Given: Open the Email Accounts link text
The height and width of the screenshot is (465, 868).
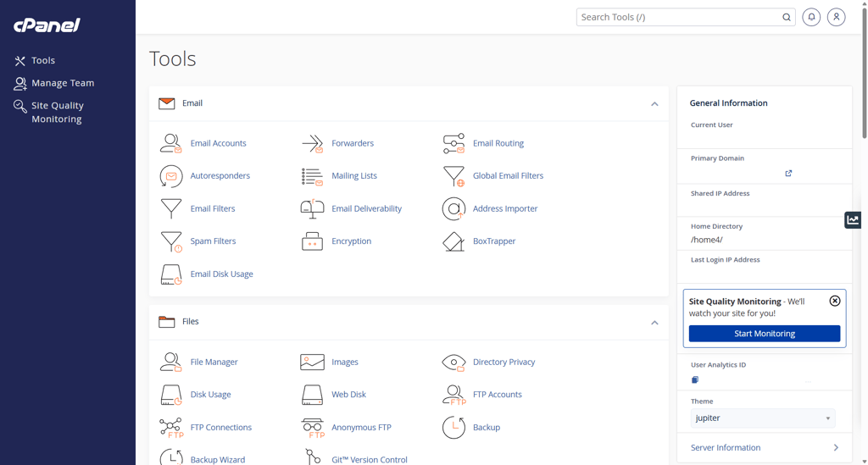Looking at the screenshot, I should tap(218, 143).
